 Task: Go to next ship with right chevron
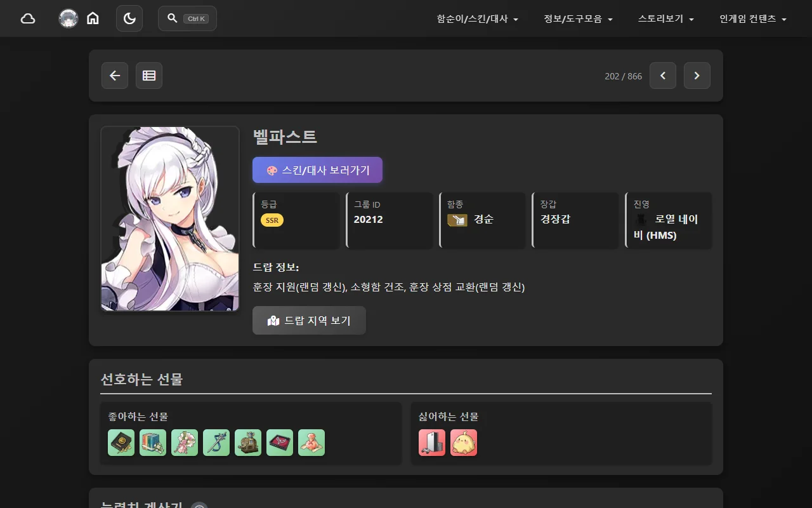(x=697, y=76)
